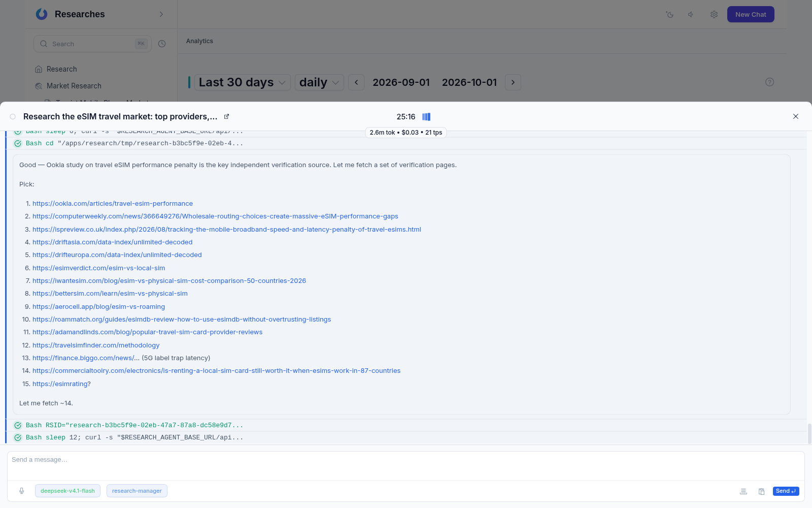Open history clock icon next to search
Screen dimensions: 812x508
coord(162,44)
